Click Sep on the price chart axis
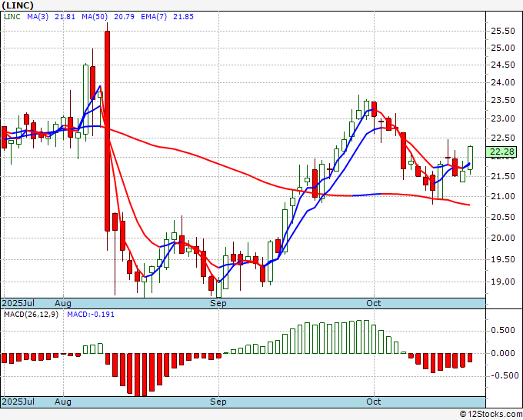The height and width of the screenshot is (420, 523). 218,303
